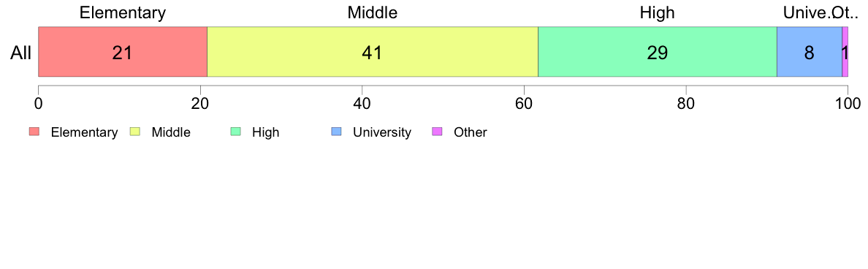868x269 pixels.
Task: Click the 0 axis tick label
Action: click(38, 102)
